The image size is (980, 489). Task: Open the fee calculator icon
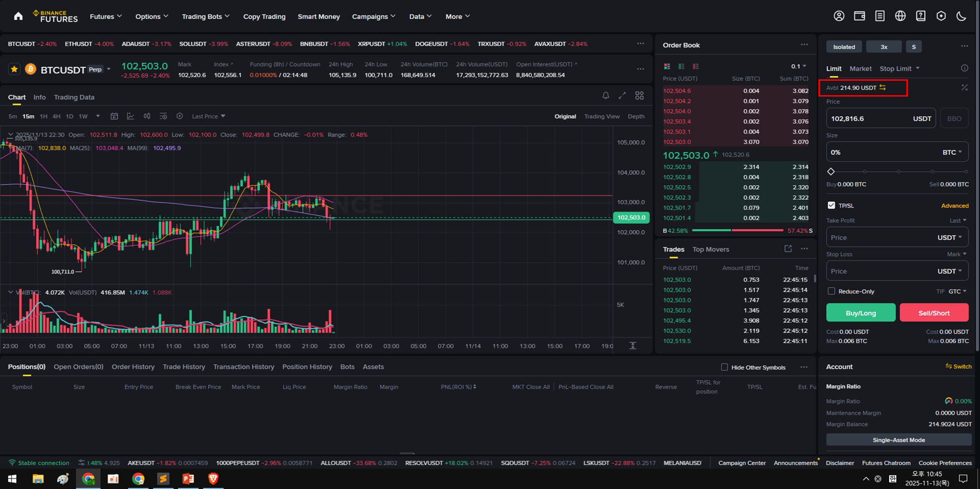pos(965,87)
